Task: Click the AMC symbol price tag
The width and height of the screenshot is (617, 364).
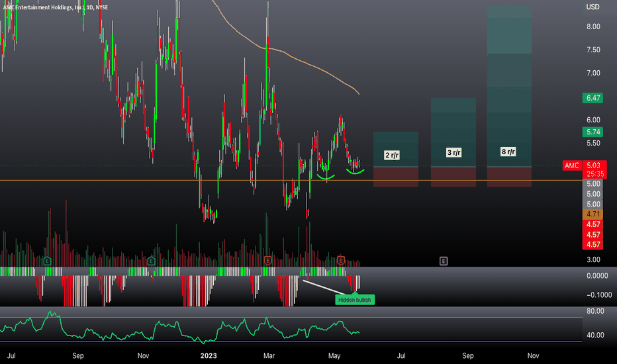Action: [x=572, y=165]
